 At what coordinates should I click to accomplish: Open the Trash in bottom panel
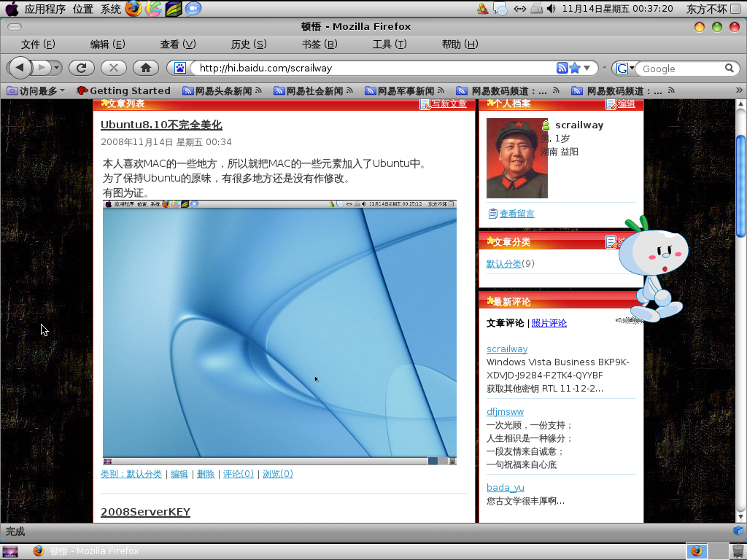tap(738, 551)
